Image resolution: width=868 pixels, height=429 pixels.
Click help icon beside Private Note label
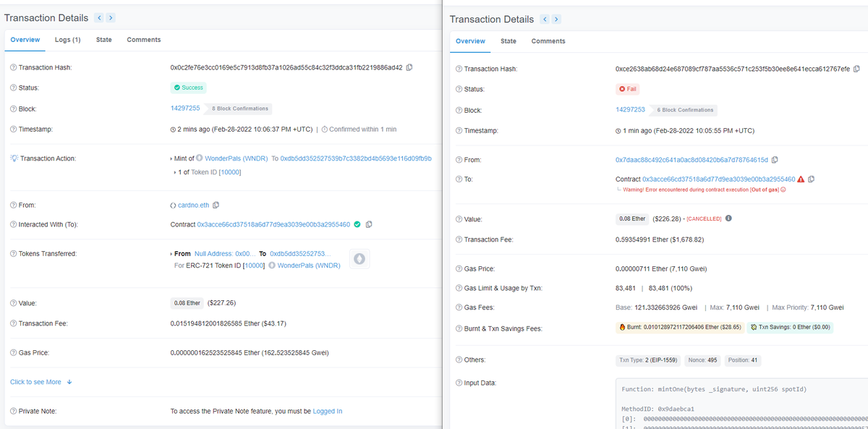(x=13, y=411)
